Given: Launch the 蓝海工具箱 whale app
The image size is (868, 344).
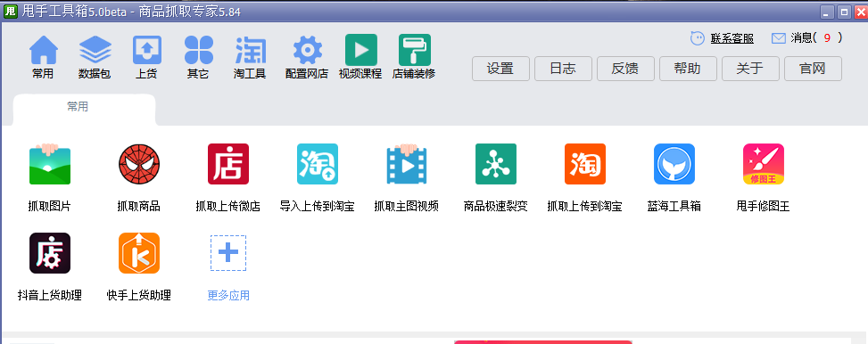Looking at the screenshot, I should [674, 164].
